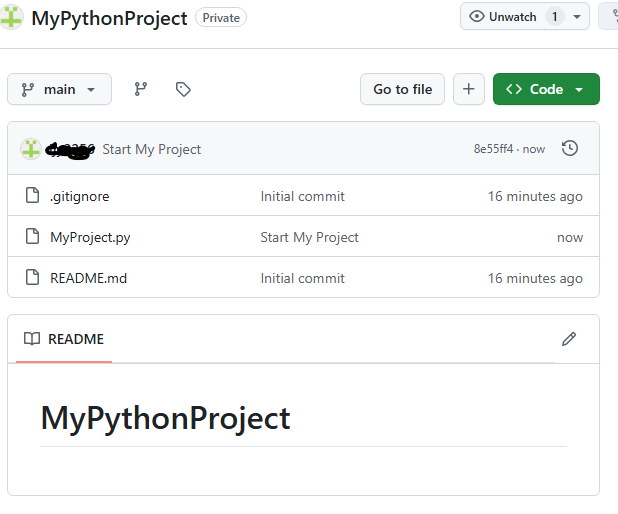The image size is (618, 514).
Task: Click the eye icon in Unwatch
Action: pos(477,17)
